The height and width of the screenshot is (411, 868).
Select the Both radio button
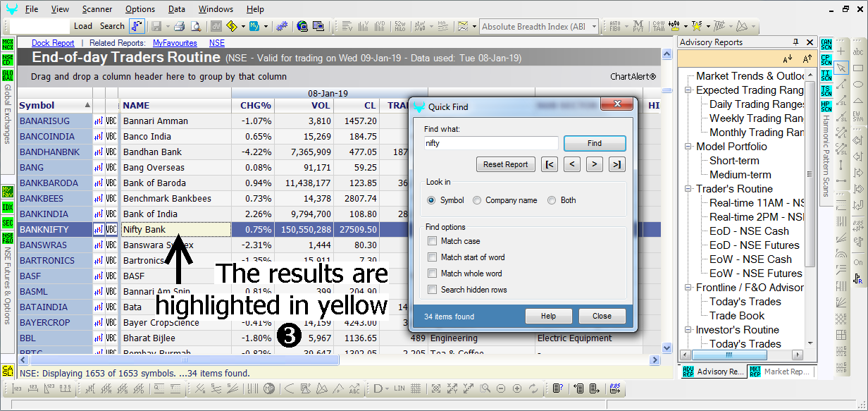coord(552,200)
